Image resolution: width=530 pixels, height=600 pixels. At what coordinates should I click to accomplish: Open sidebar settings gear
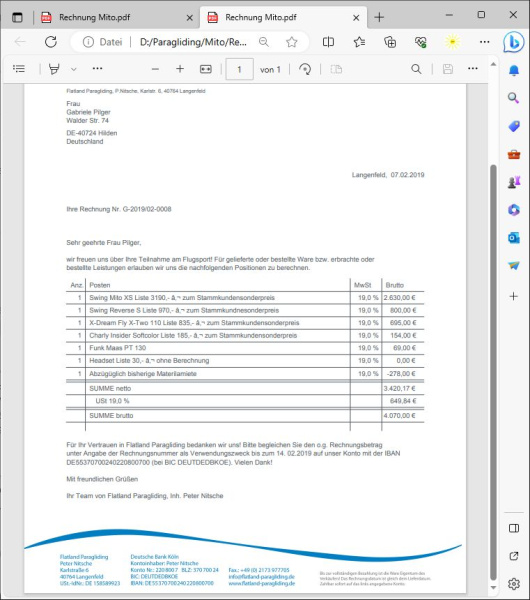[x=514, y=584]
